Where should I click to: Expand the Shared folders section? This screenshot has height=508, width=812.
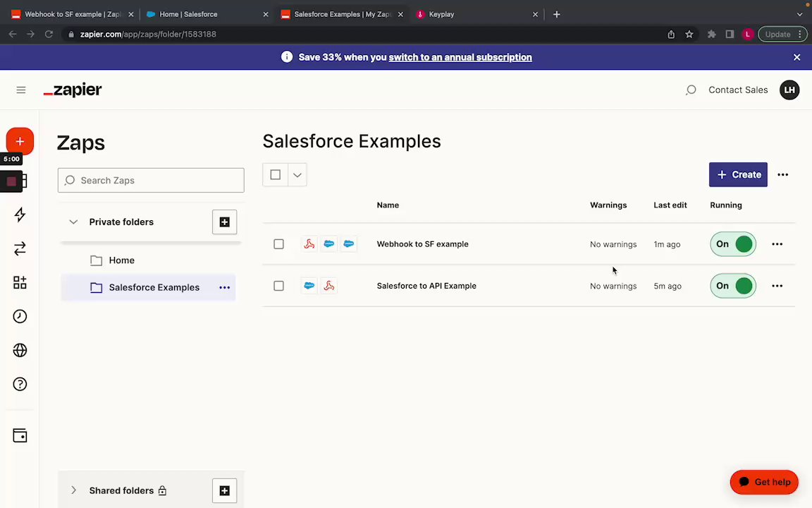73,490
